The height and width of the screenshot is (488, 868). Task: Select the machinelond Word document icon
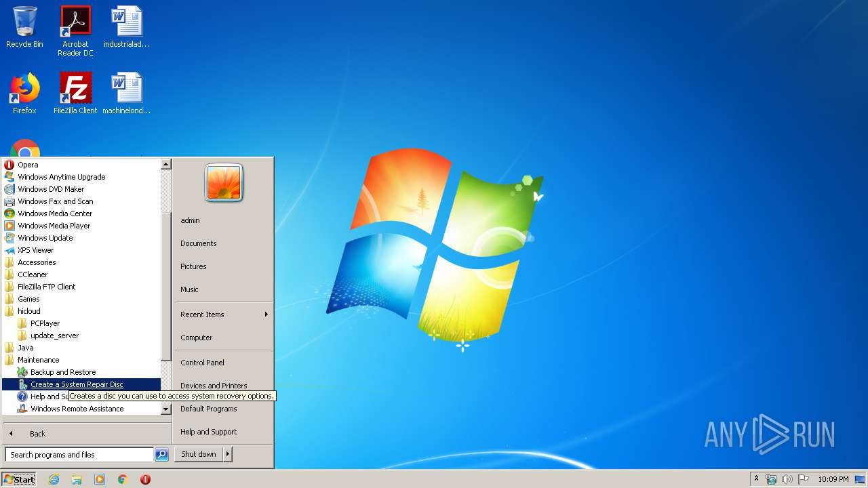(126, 94)
